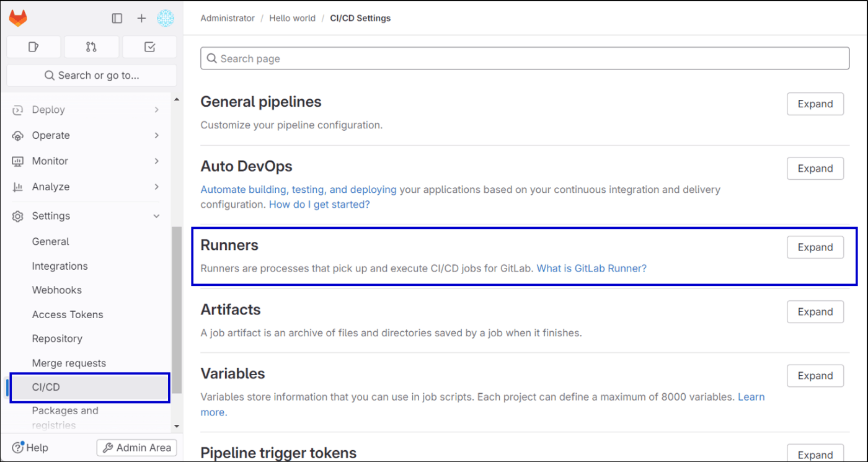
Task: Click the sidebar scrollbar thumb
Action: (x=177, y=310)
